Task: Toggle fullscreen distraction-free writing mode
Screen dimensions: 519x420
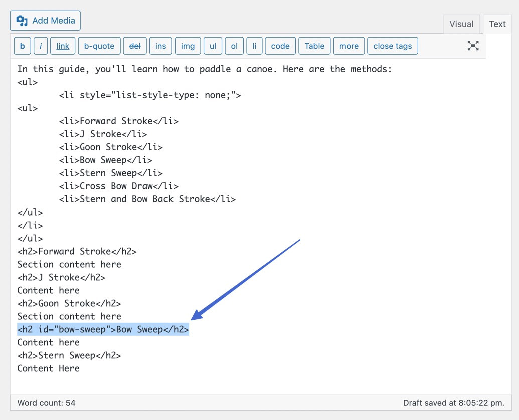Action: click(x=473, y=46)
